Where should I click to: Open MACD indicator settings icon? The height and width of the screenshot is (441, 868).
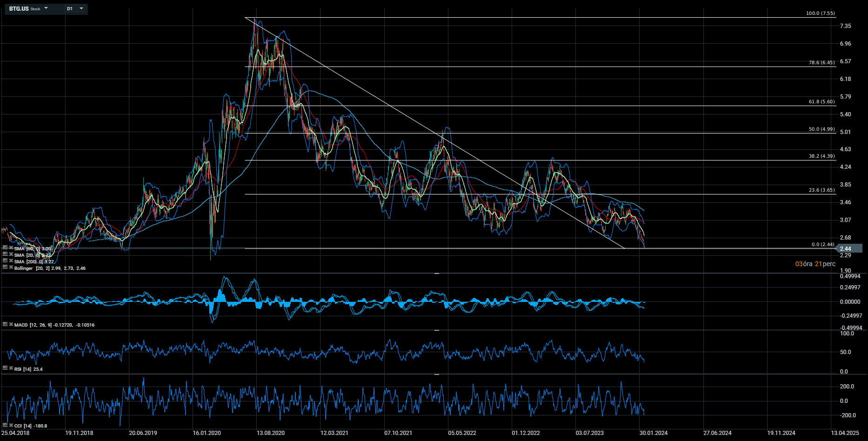pos(5,324)
